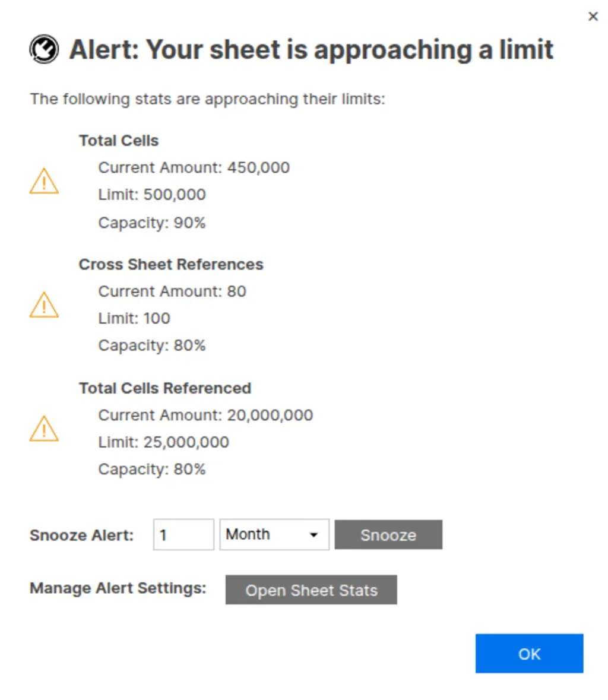Image resolution: width=608 pixels, height=700 pixels.
Task: Click the Total Cells Referenced warning icon
Action: point(44,429)
